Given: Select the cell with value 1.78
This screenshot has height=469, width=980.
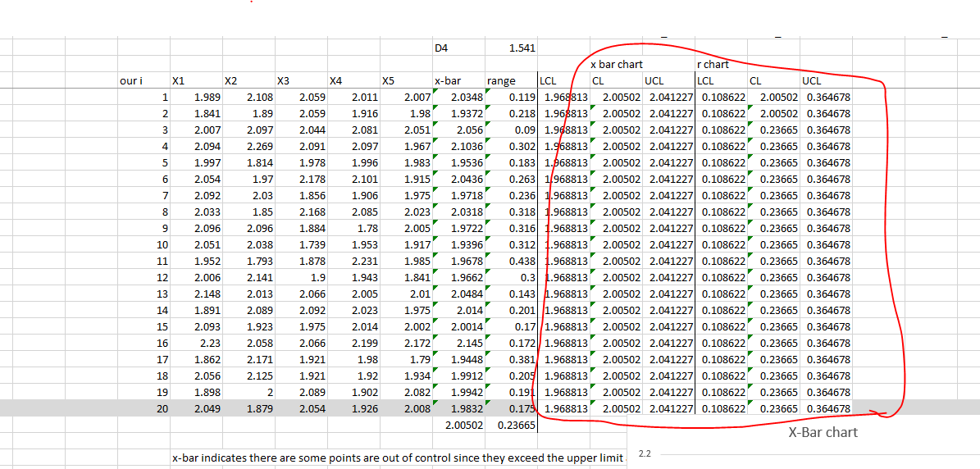Looking at the screenshot, I should (x=353, y=228).
